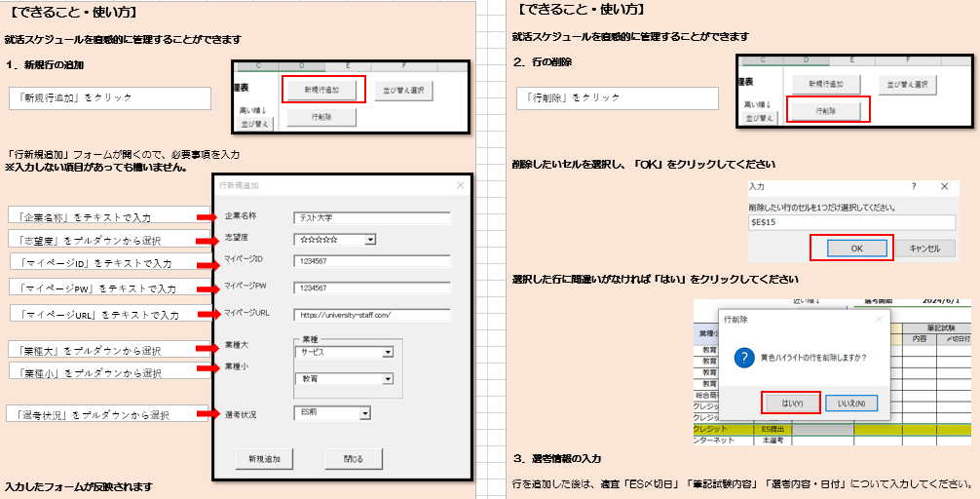Click the 3. 選考情報の入力 heading
This screenshot has width=980, height=499.
557,458
